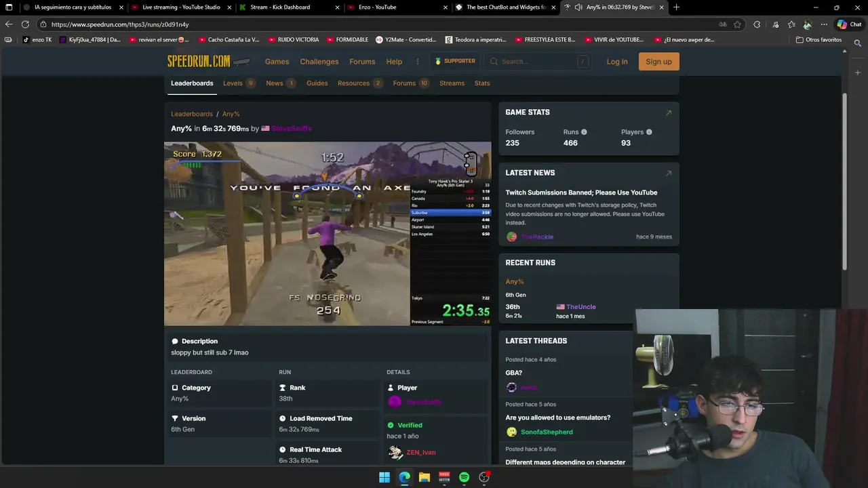Click the Speedrun.com logo
Viewport: 868px width, 488px height.
coord(208,61)
